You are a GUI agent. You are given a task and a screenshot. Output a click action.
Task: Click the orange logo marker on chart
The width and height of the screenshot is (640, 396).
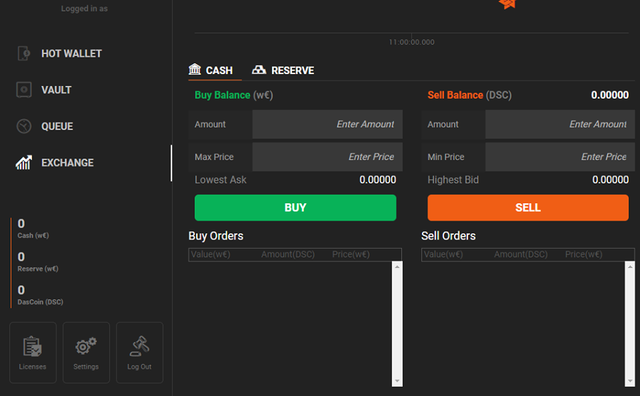(x=507, y=4)
